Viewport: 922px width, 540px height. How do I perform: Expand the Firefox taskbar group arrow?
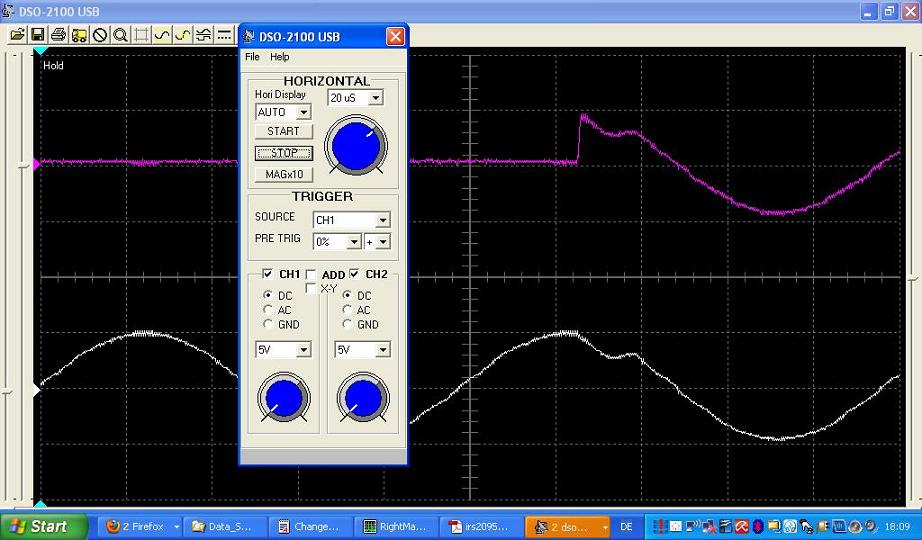175,527
